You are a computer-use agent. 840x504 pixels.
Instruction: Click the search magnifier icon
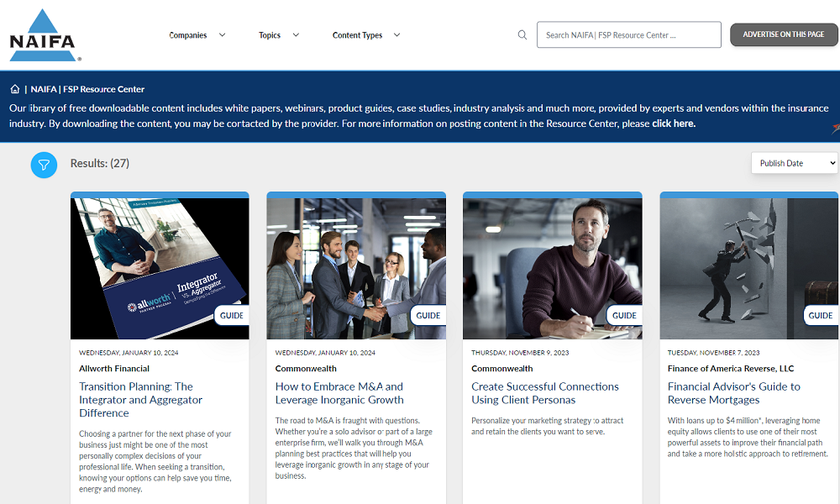[x=522, y=35]
